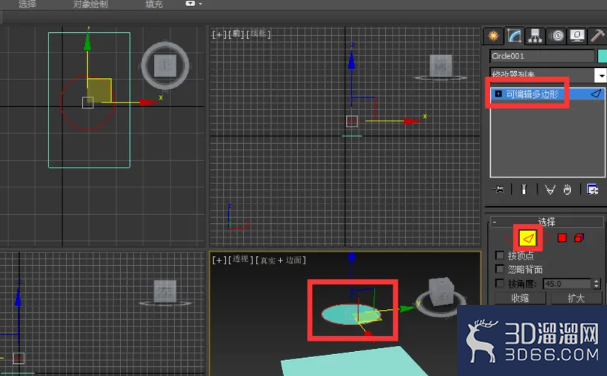Click the angle value spinner arrows
The image size is (607, 376).
click(597, 284)
